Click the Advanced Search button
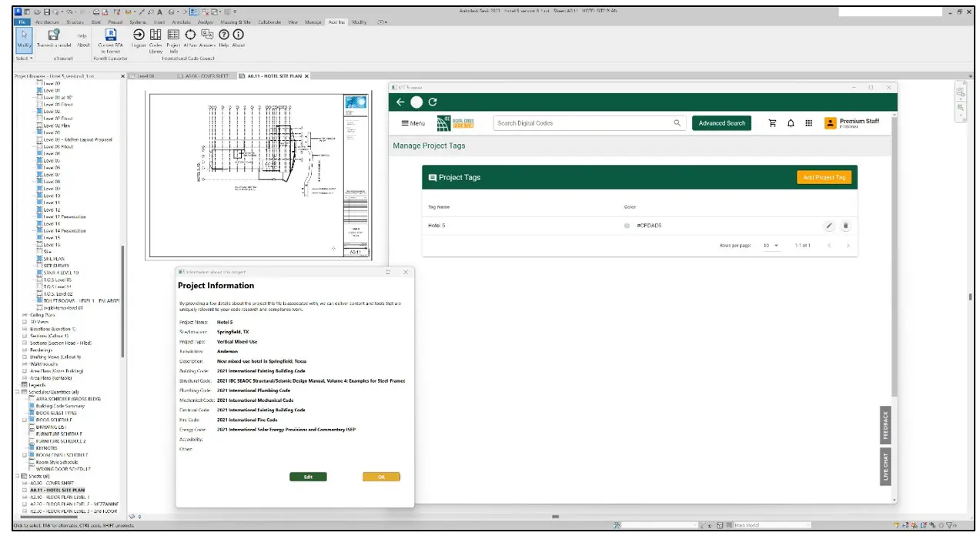The image size is (980, 536). pos(721,123)
